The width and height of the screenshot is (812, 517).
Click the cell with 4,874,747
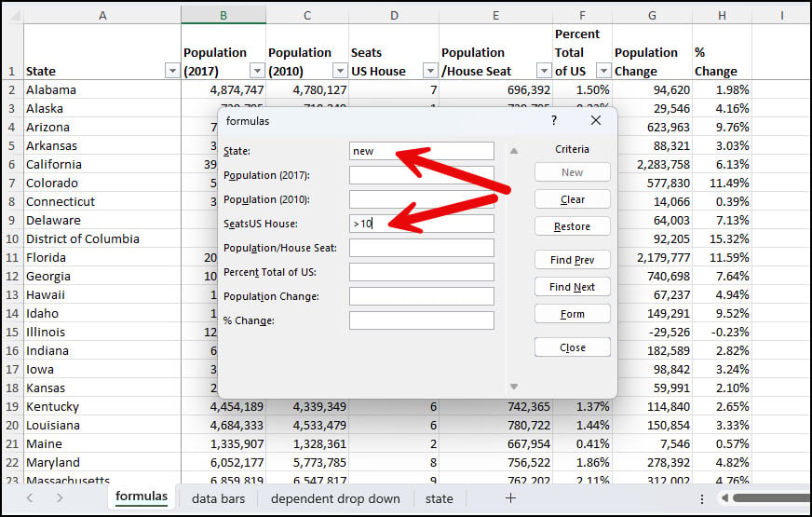(x=223, y=89)
